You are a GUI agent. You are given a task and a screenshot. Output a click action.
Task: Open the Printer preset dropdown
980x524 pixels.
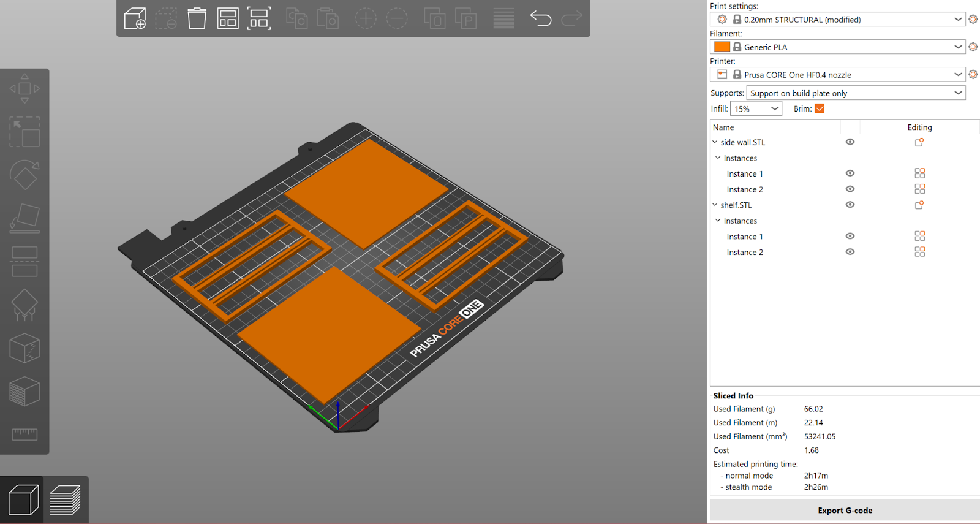pyautogui.click(x=838, y=75)
